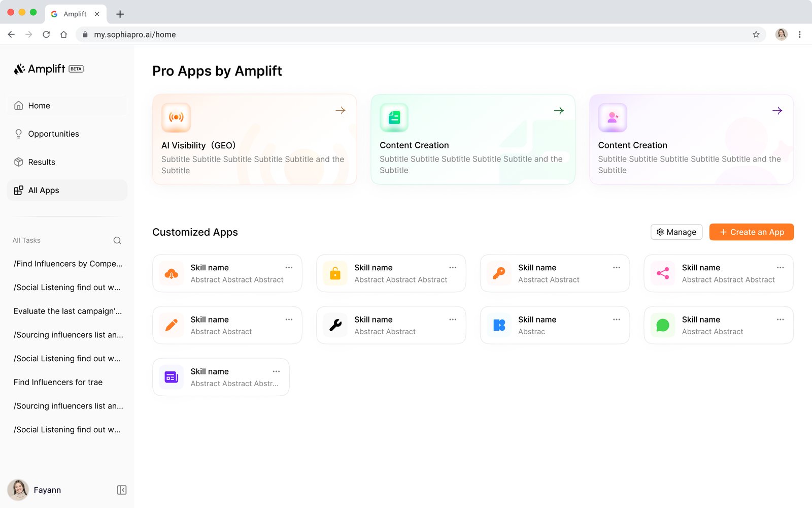This screenshot has width=812, height=508.
Task: Open the three-dot menu on the pencil skill card
Action: click(289, 320)
